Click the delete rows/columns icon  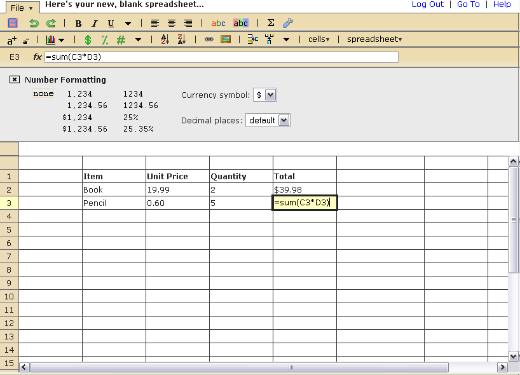pos(269,39)
